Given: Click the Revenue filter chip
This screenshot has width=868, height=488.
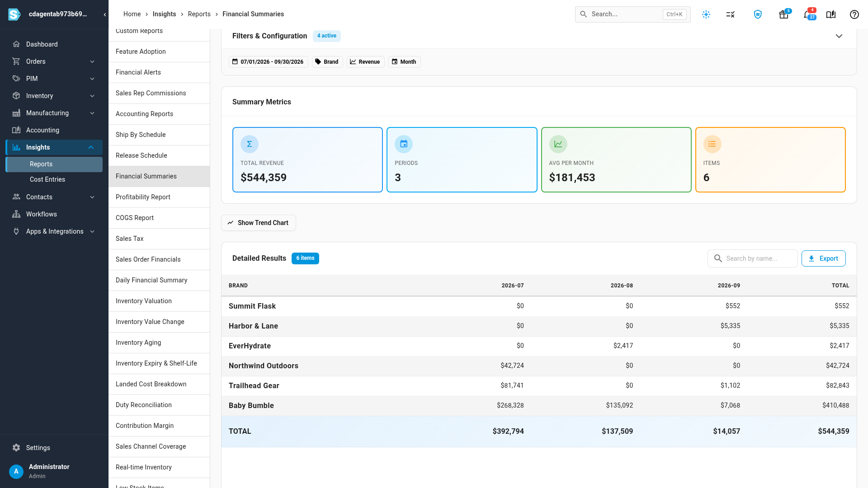Looking at the screenshot, I should [x=365, y=62].
